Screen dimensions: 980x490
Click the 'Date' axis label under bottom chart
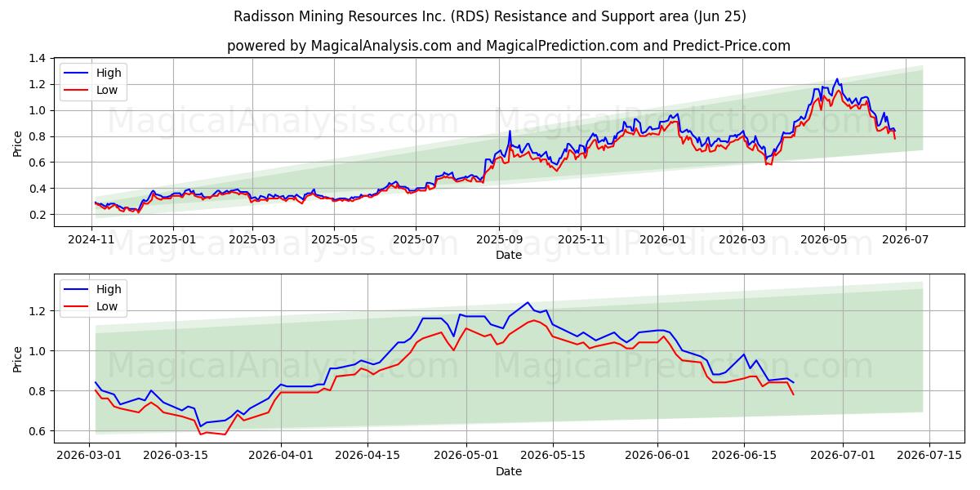[x=509, y=471]
